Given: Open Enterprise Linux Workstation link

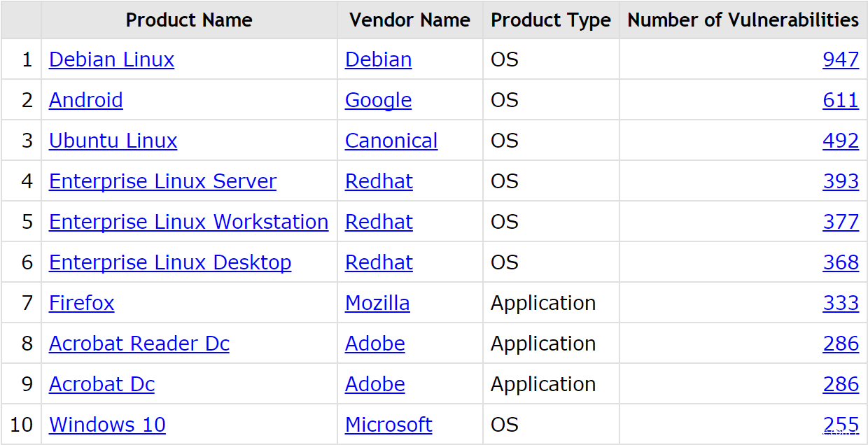Looking at the screenshot, I should coord(188,222).
